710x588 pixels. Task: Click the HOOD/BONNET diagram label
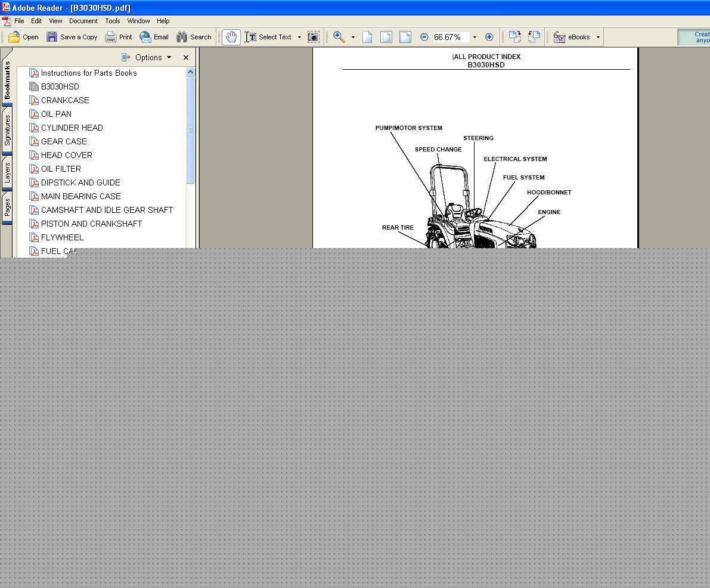click(x=549, y=193)
